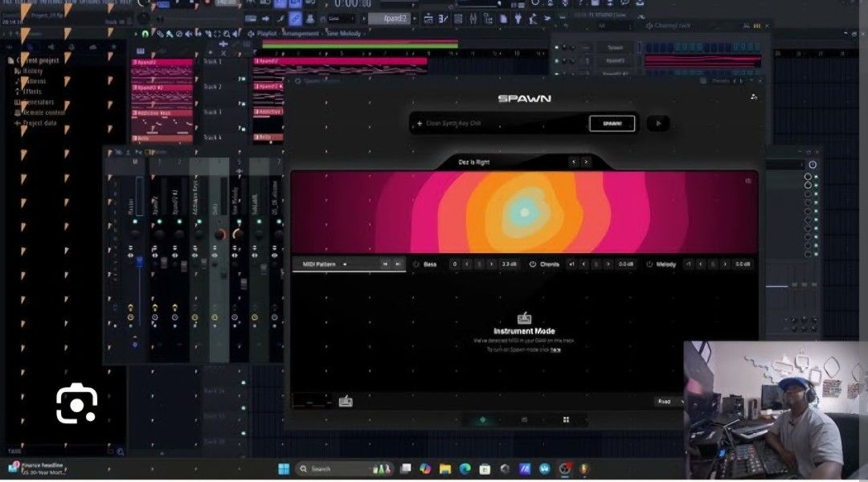Screen dimensions: 868x482
Task: Skip to next MIDI pattern
Action: [x=398, y=264]
